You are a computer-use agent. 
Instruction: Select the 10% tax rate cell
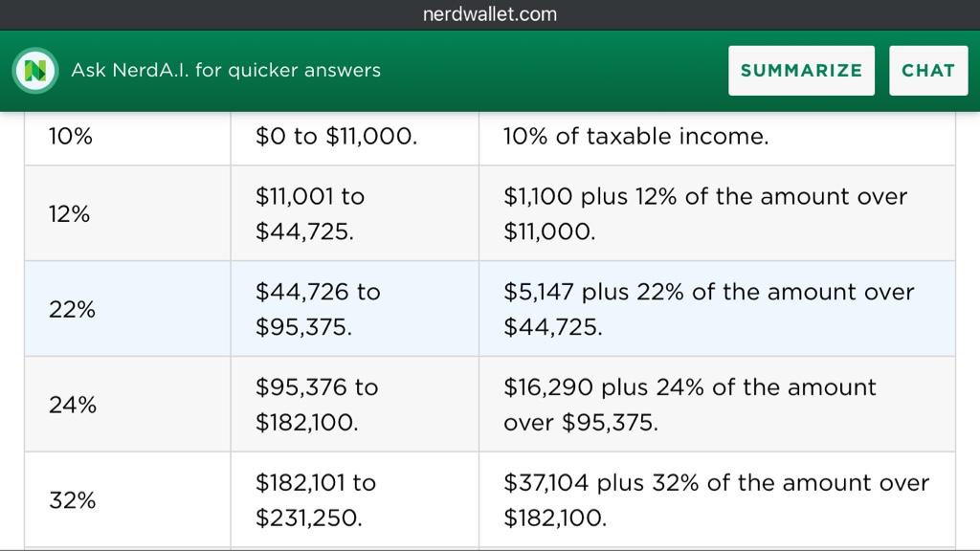[x=127, y=138]
